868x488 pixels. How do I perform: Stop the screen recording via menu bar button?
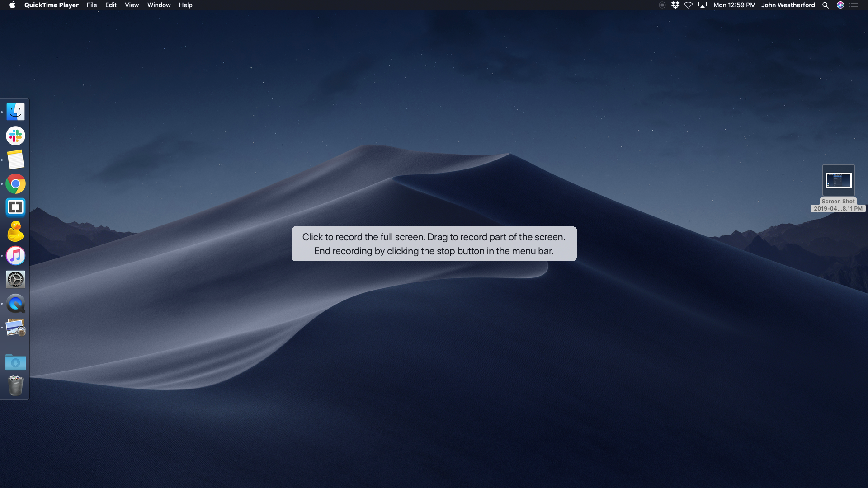662,5
